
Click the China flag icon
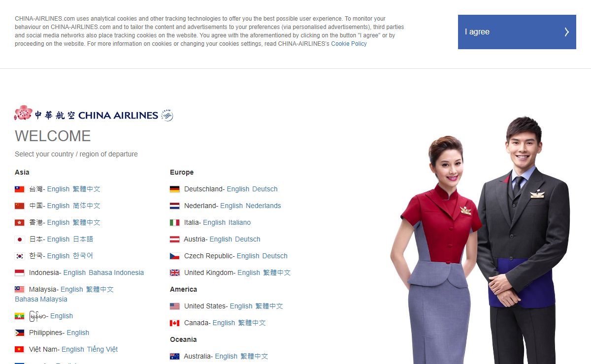tap(20, 206)
